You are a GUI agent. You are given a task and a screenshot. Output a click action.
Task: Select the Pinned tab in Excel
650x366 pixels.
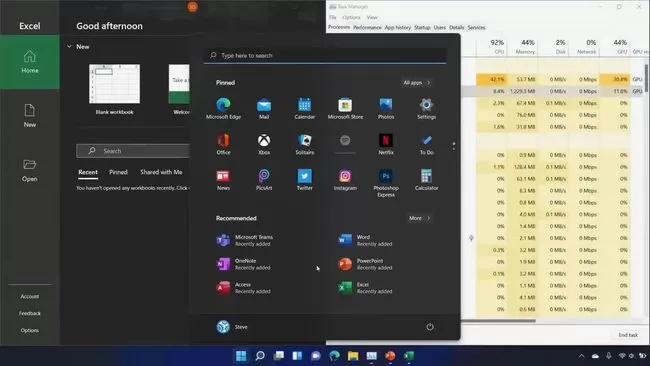[x=118, y=172]
